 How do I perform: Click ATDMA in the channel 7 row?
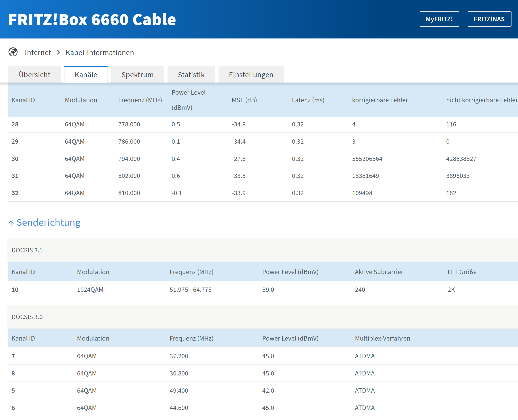point(365,356)
